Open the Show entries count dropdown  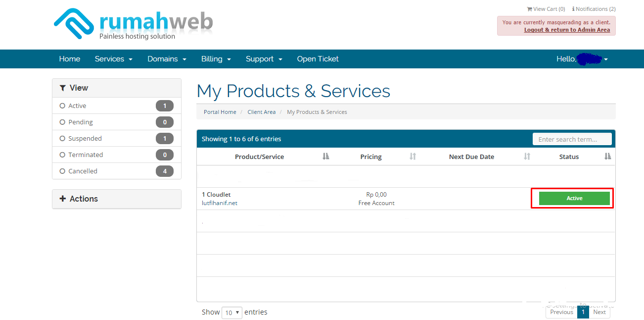232,313
